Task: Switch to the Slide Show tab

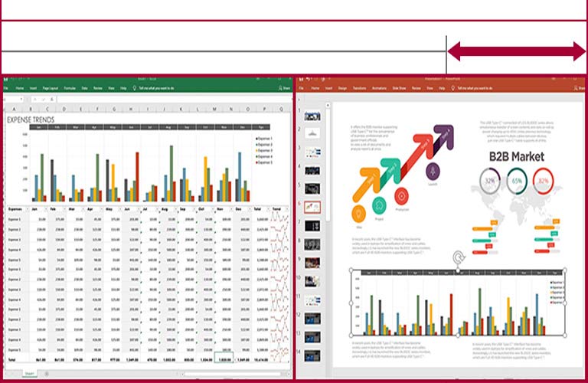Action: [399, 89]
